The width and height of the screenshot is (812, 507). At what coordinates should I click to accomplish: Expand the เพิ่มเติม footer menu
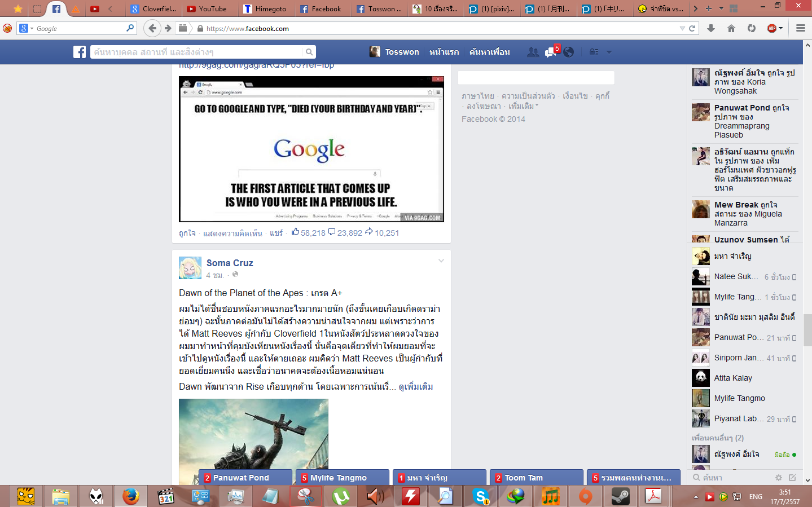click(523, 106)
